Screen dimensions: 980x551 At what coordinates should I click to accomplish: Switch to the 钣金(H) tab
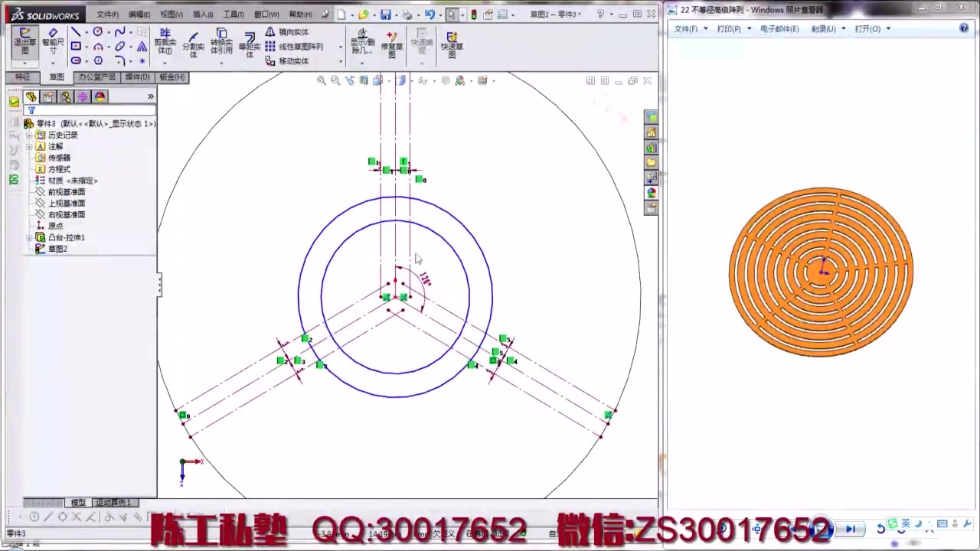point(172,77)
